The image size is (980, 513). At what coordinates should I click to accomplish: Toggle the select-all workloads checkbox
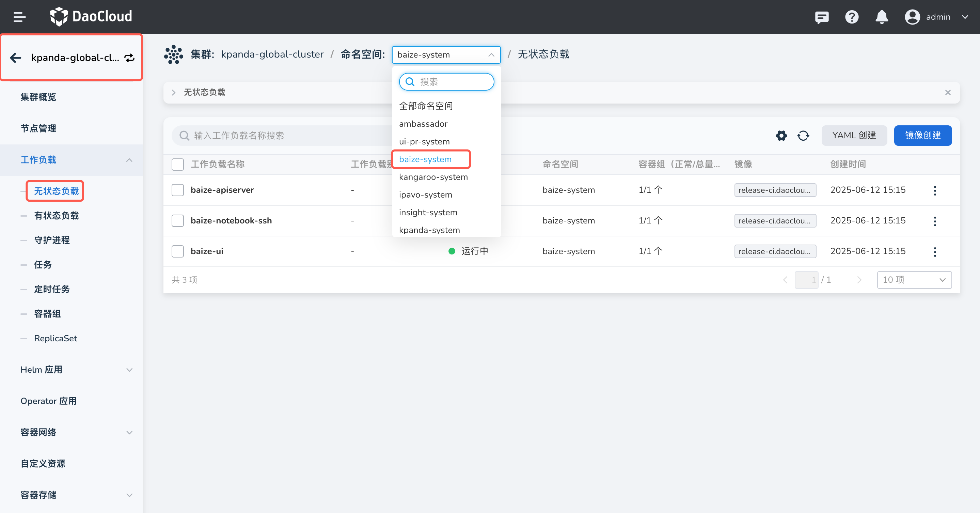tap(178, 165)
